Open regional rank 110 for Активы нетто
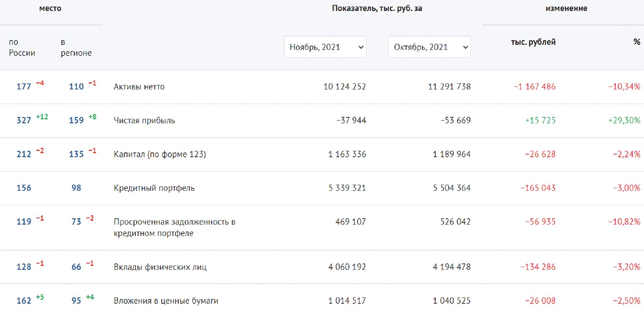 click(x=76, y=87)
